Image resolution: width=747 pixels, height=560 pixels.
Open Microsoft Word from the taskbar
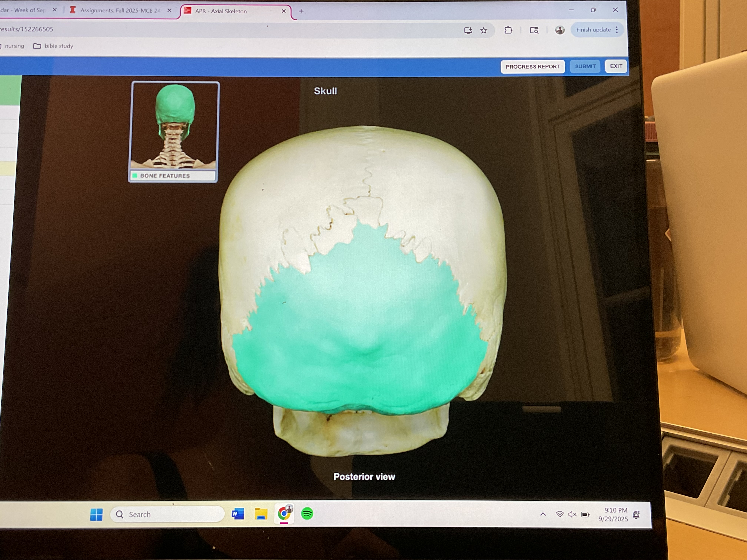point(238,514)
